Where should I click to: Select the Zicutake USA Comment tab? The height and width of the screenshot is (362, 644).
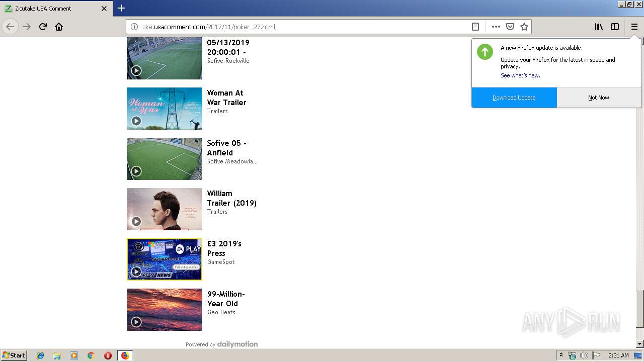click(x=56, y=9)
